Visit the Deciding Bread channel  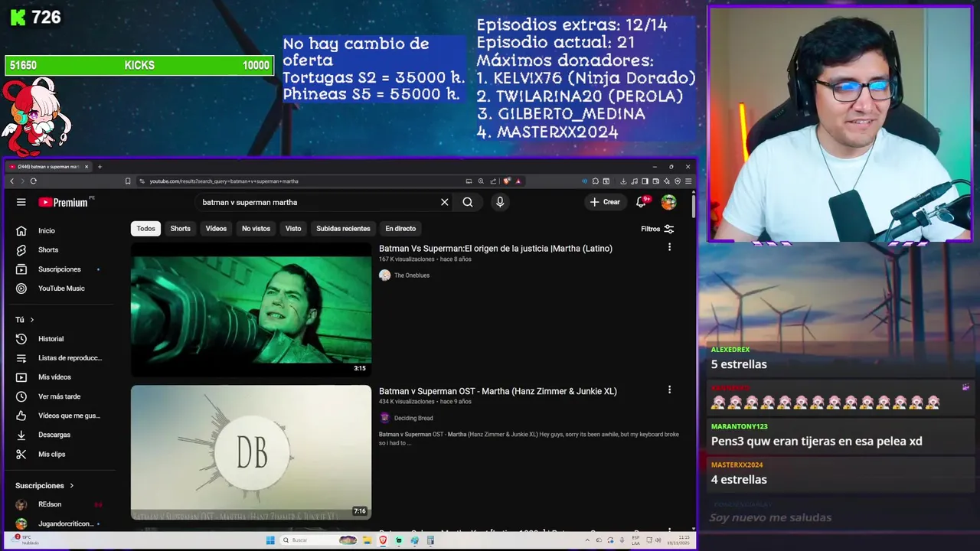[413, 418]
